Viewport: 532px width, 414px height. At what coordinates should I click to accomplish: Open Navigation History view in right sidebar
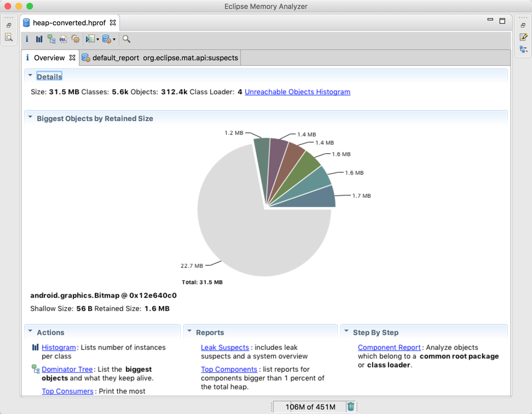[x=523, y=49]
